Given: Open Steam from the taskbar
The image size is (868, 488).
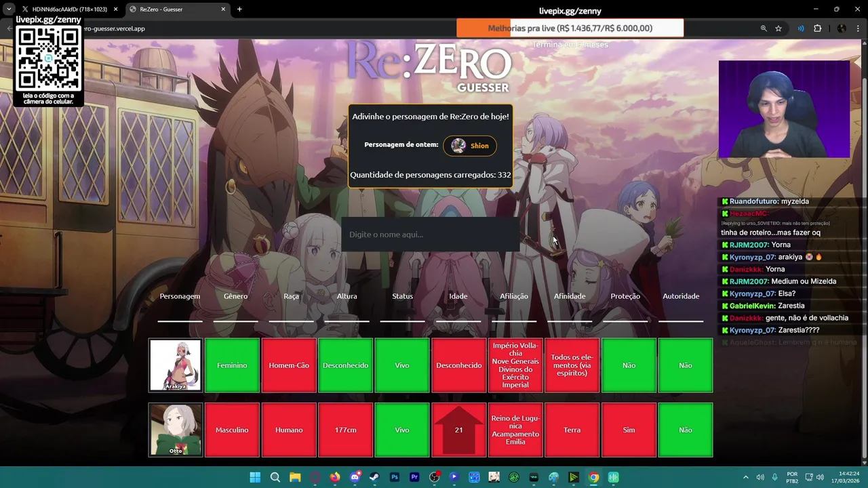Looking at the screenshot, I should tap(374, 477).
